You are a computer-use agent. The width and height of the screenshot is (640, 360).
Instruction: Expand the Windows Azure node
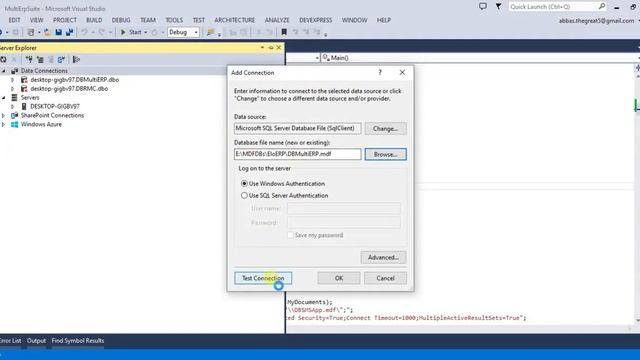(x=4, y=124)
